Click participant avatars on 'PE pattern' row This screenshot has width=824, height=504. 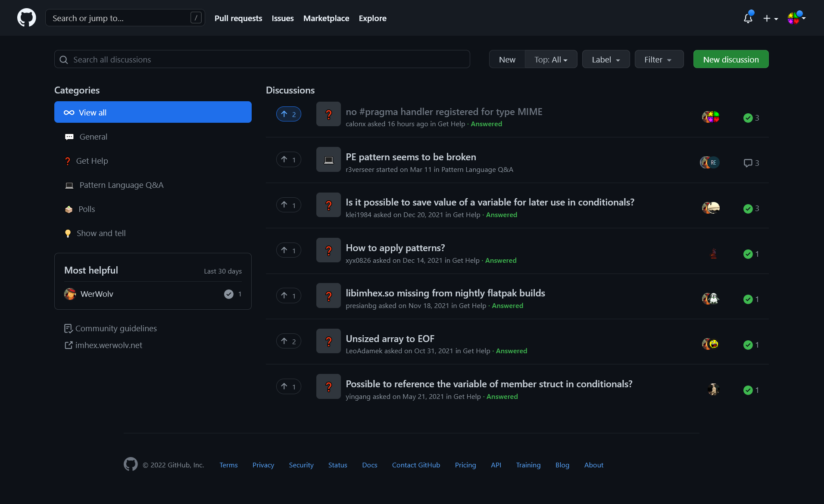[710, 162]
